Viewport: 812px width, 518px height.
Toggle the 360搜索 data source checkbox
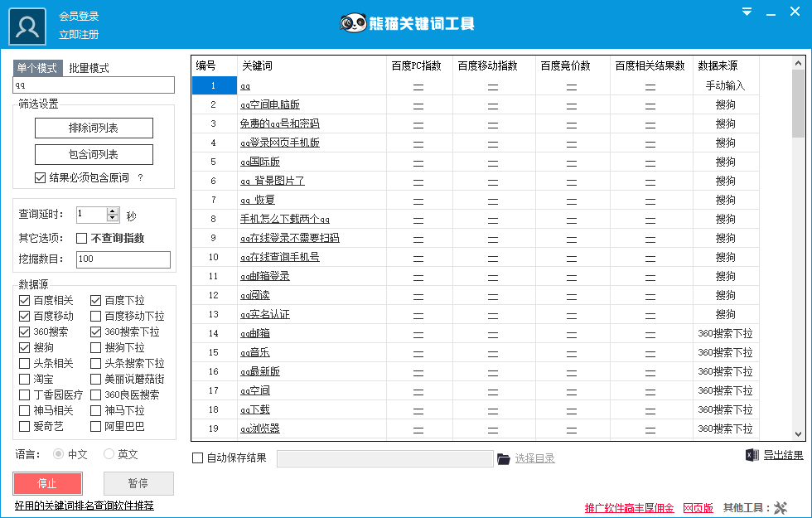[24, 332]
